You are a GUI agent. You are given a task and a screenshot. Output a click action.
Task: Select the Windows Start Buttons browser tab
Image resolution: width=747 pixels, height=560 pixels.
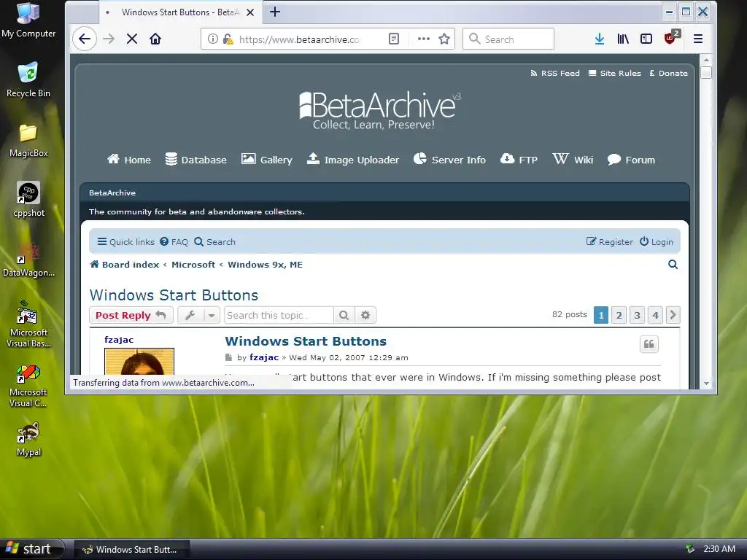tap(180, 12)
